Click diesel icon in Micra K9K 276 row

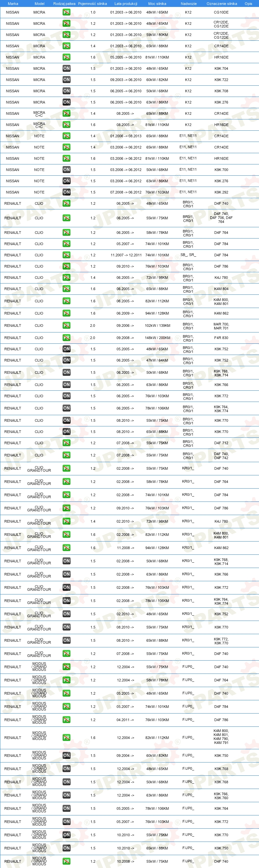[67, 102]
